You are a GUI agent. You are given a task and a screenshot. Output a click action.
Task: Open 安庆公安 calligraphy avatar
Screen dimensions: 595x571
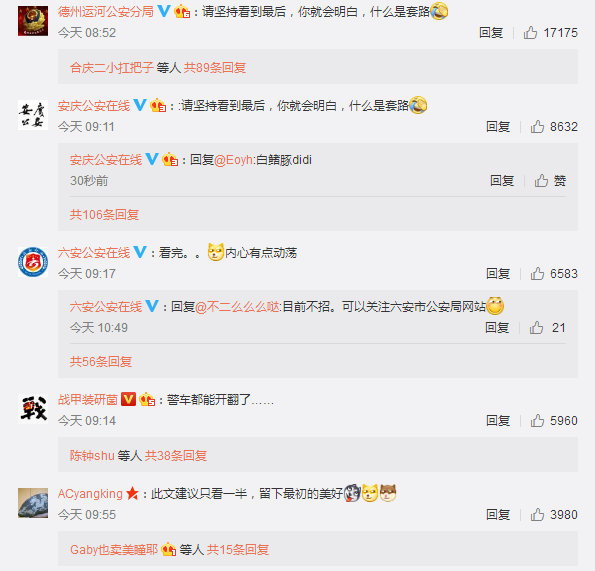(33, 115)
